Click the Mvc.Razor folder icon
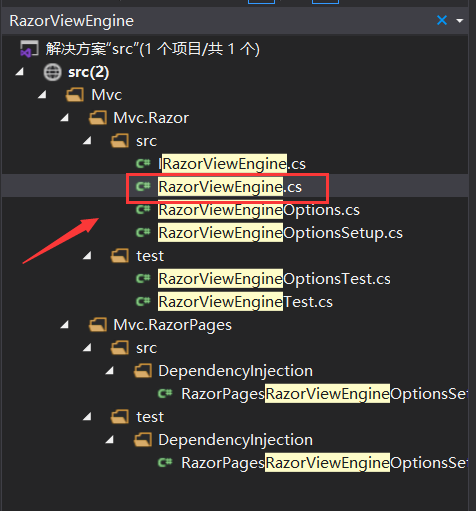476x511 pixels. point(98,118)
